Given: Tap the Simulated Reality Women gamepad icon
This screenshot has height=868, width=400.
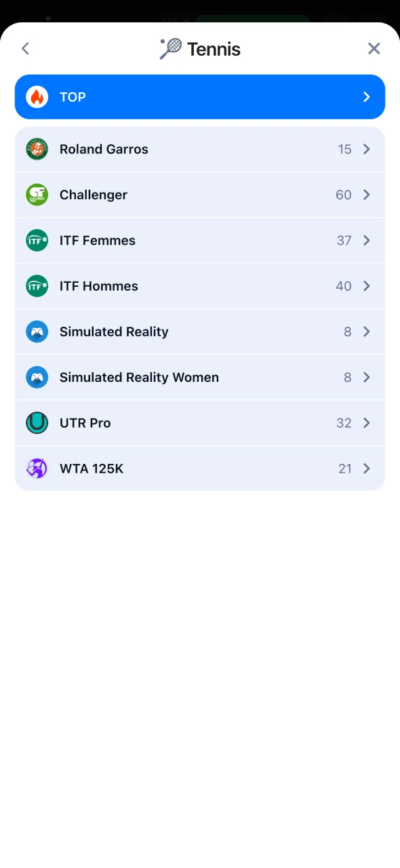Looking at the screenshot, I should tap(37, 377).
